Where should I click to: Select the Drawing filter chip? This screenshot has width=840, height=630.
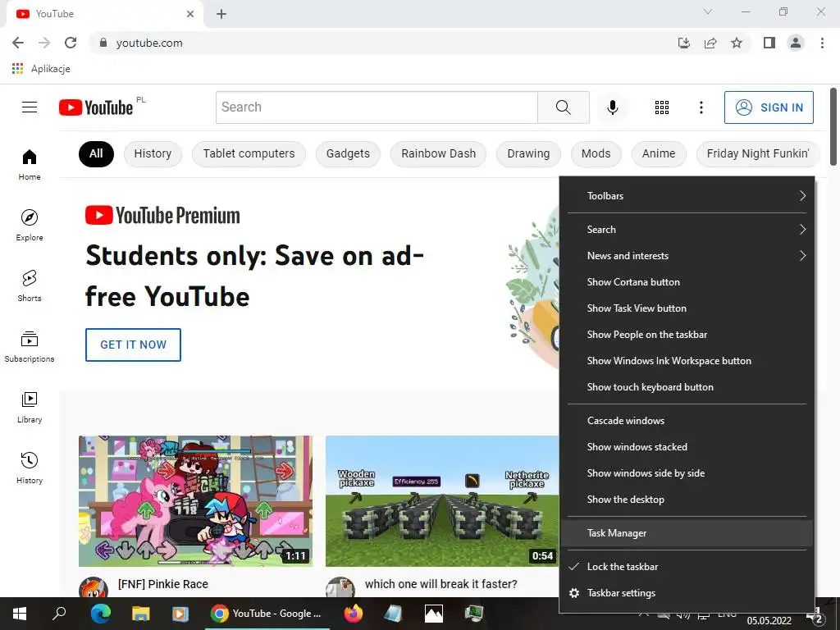tap(528, 153)
